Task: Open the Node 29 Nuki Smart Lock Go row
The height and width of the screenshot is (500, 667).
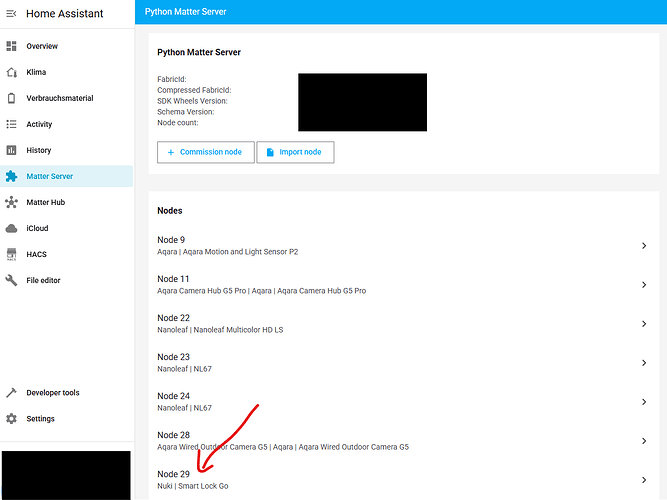Action: coord(400,480)
